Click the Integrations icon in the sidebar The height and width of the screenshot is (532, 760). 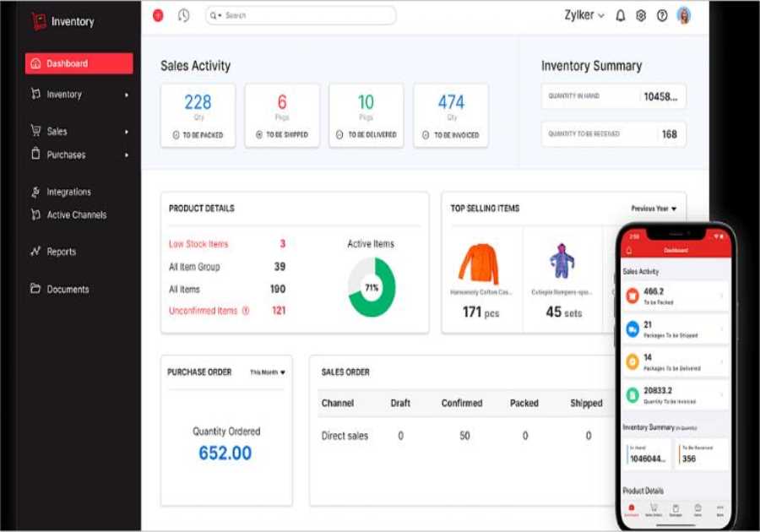tap(38, 191)
